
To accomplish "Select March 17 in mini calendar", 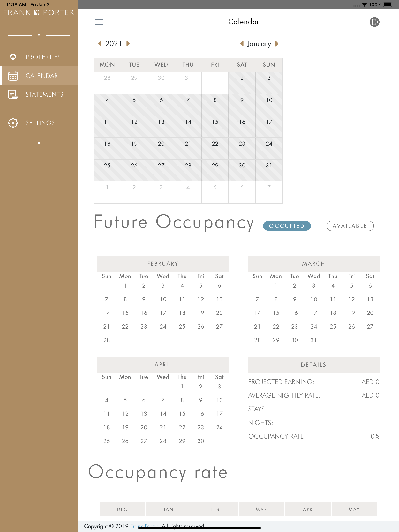I will click(x=313, y=313).
